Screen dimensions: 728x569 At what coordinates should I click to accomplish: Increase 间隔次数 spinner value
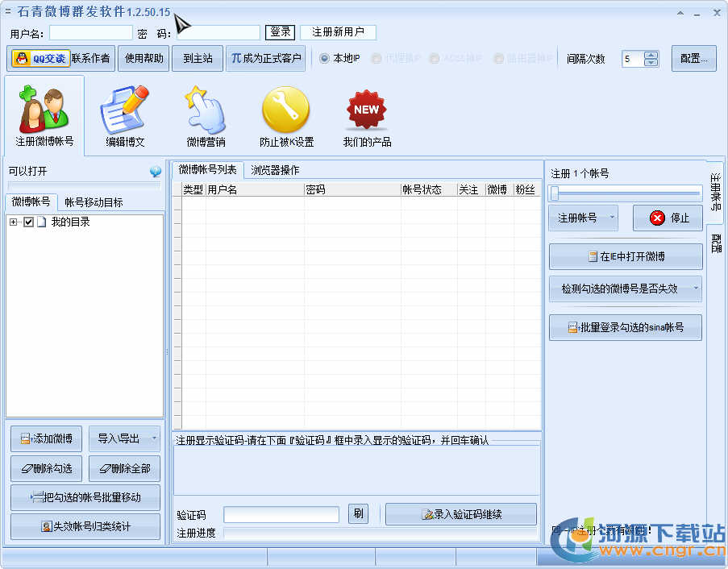[651, 55]
